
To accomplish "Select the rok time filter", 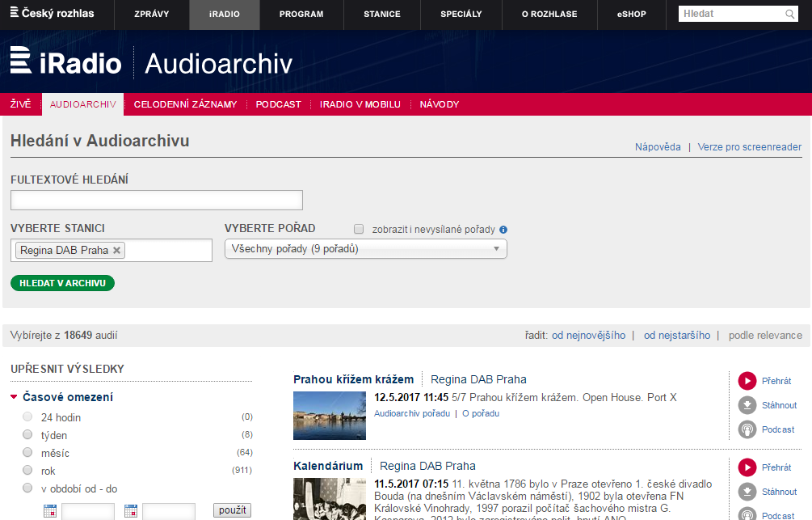I will click(27, 470).
